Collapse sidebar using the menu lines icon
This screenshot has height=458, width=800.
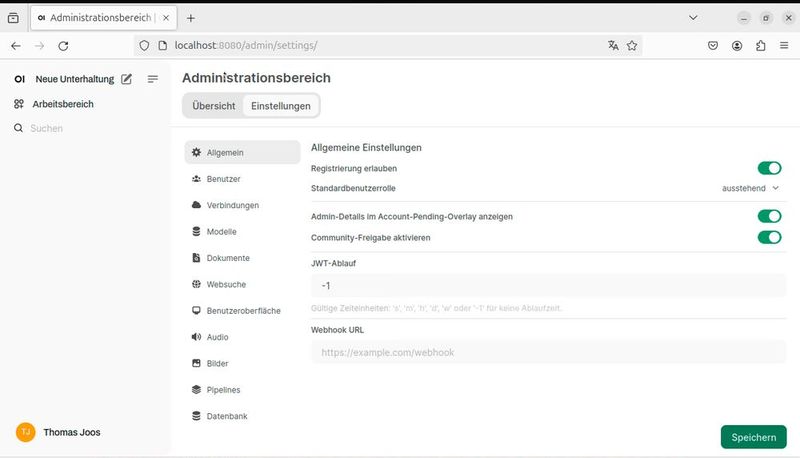click(153, 79)
